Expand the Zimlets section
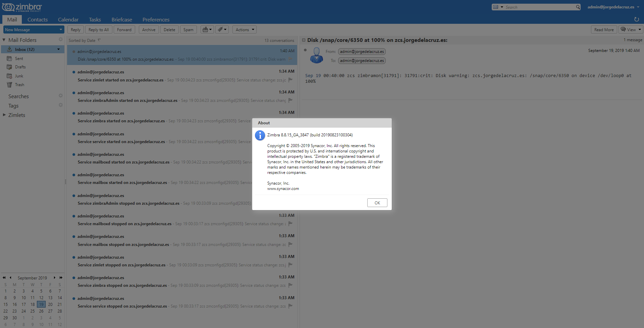The width and height of the screenshot is (644, 328). coord(4,115)
